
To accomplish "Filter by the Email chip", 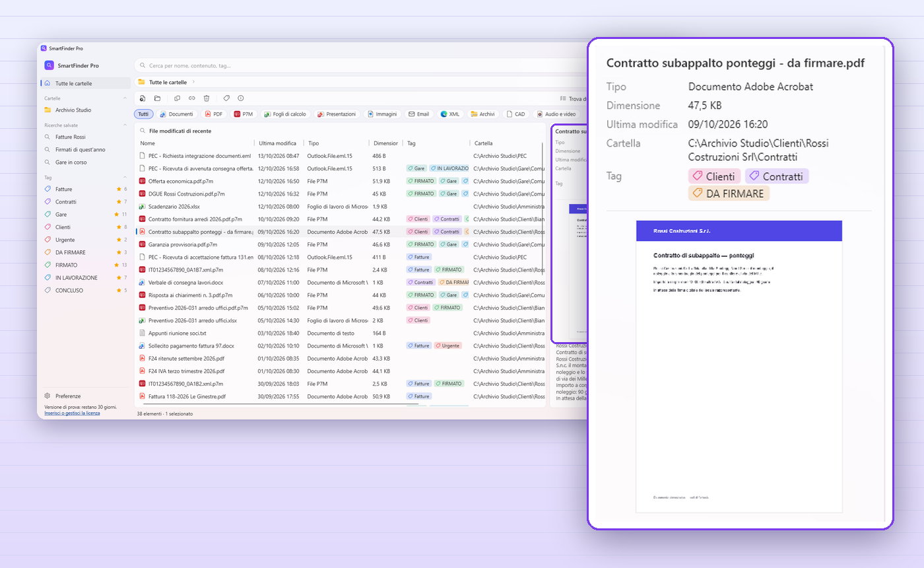I will [419, 114].
